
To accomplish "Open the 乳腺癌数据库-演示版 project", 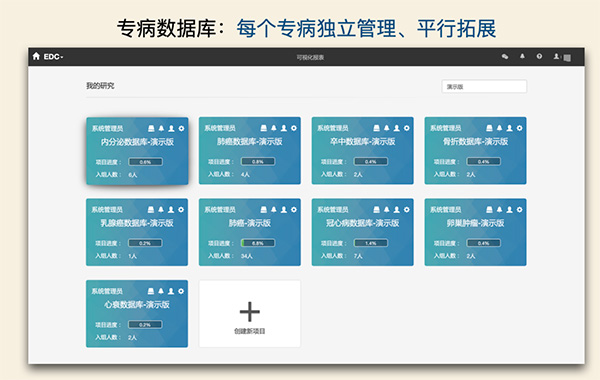I will point(137,223).
